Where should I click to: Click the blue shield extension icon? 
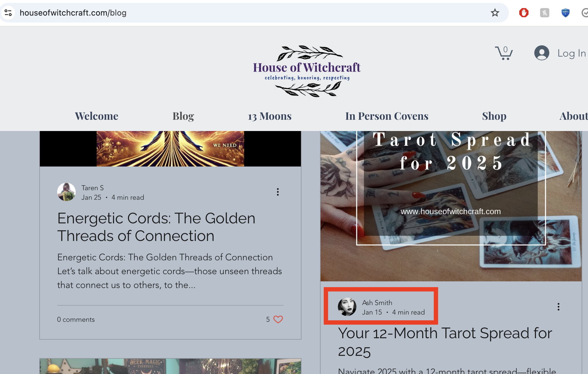565,13
